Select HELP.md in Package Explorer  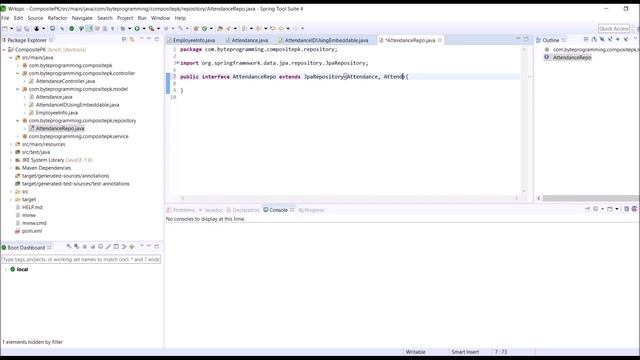tap(32, 207)
